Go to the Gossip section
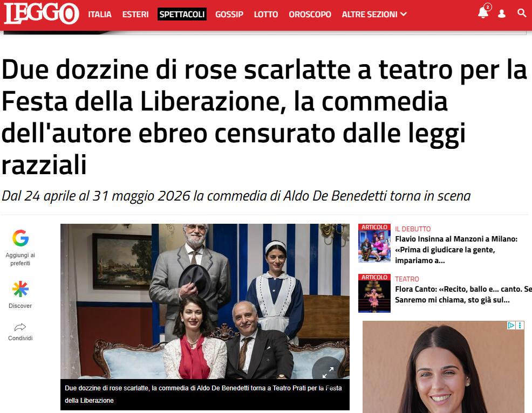This screenshot has height=413, width=532. coord(229,14)
